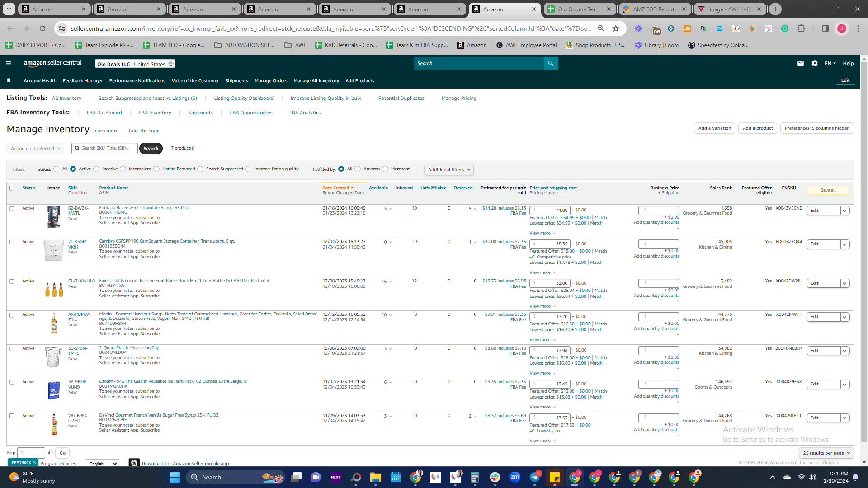
Task: Click the yellow Save all button
Action: 828,190
